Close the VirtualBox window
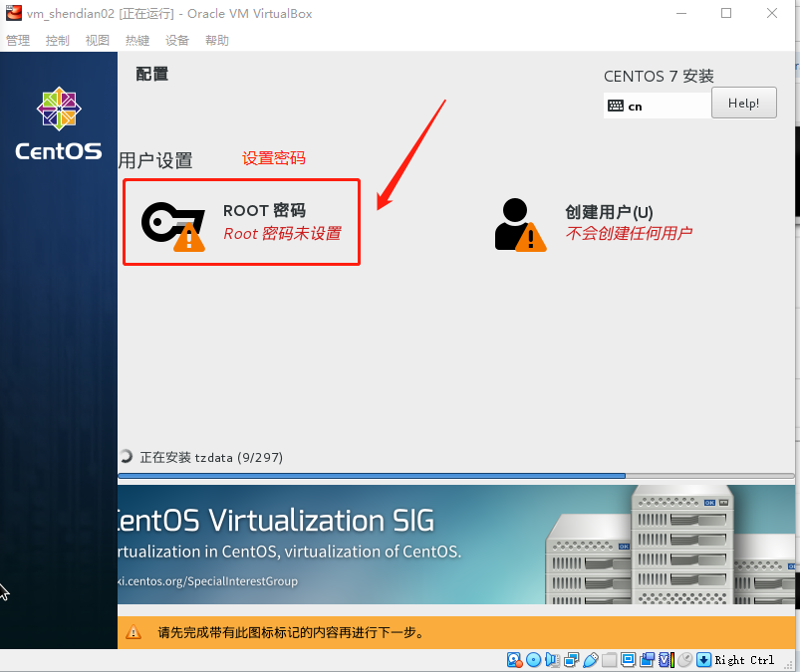800x672 pixels. (x=772, y=13)
